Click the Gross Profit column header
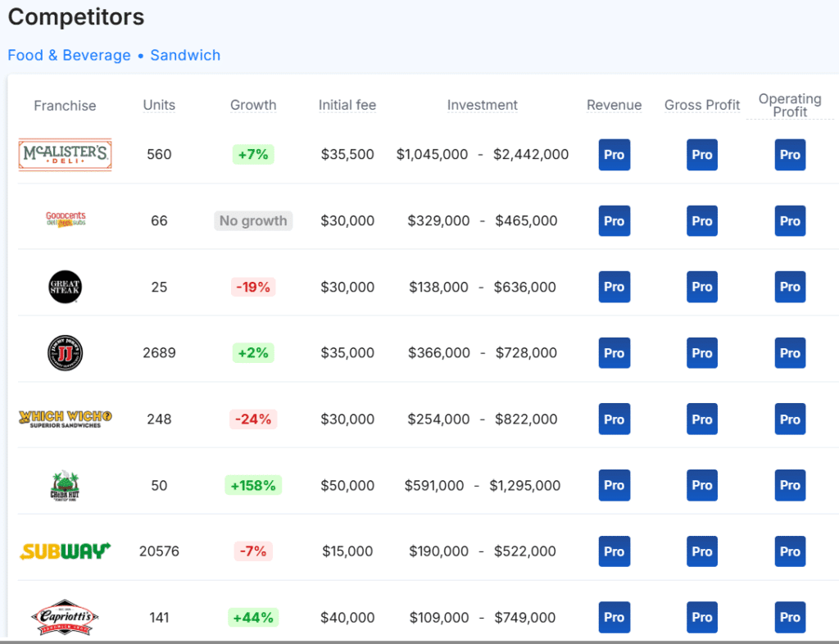Viewport: 839px width, 644px height. (702, 105)
